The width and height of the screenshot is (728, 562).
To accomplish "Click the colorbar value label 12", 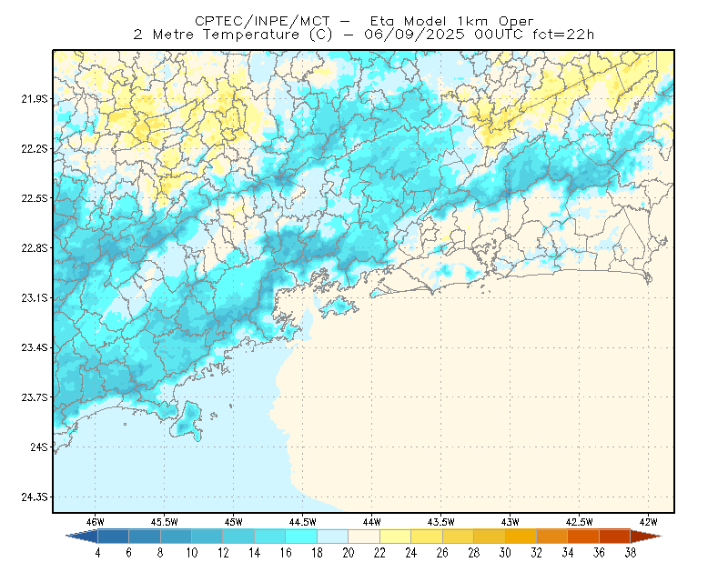I will (223, 553).
